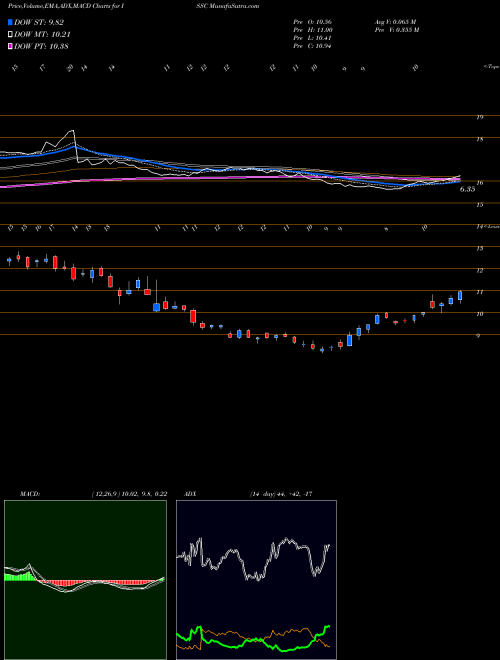
Task: Click the chart title 'Price,Volume,EMA,ADX,MACD Charts for I'
Action: coord(65,6)
